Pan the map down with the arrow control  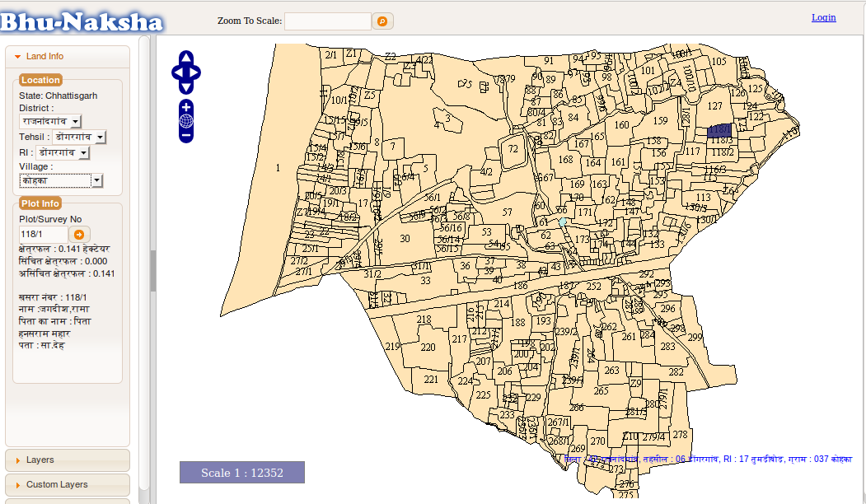click(186, 87)
